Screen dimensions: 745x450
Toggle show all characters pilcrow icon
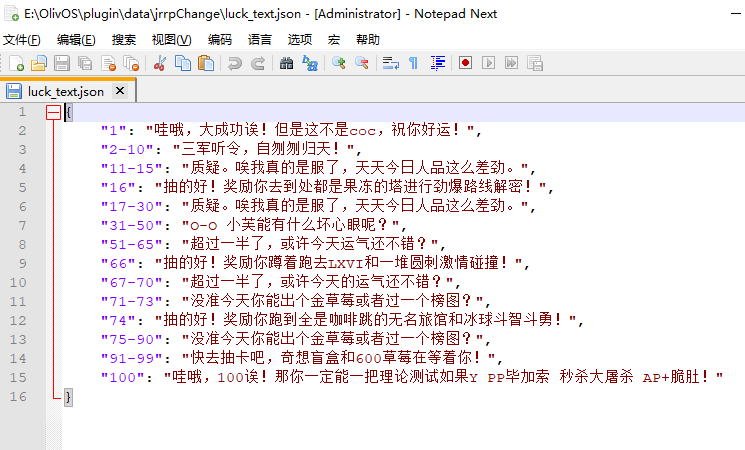[x=414, y=63]
